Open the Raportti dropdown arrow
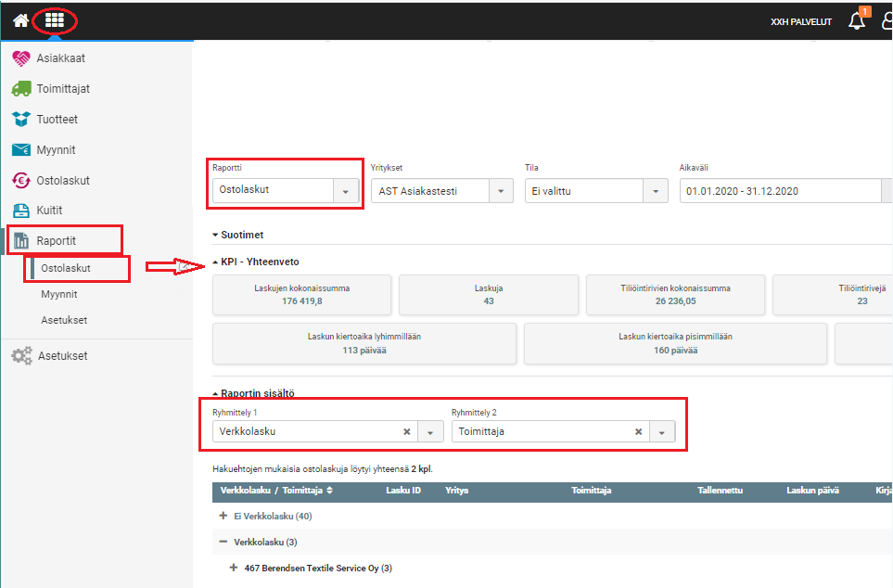The image size is (893, 588). point(346,191)
